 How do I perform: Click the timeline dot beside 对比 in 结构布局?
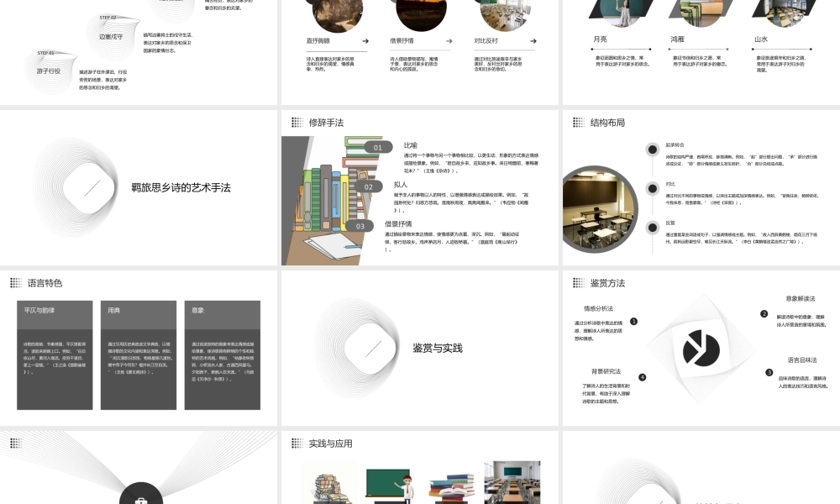click(x=653, y=188)
